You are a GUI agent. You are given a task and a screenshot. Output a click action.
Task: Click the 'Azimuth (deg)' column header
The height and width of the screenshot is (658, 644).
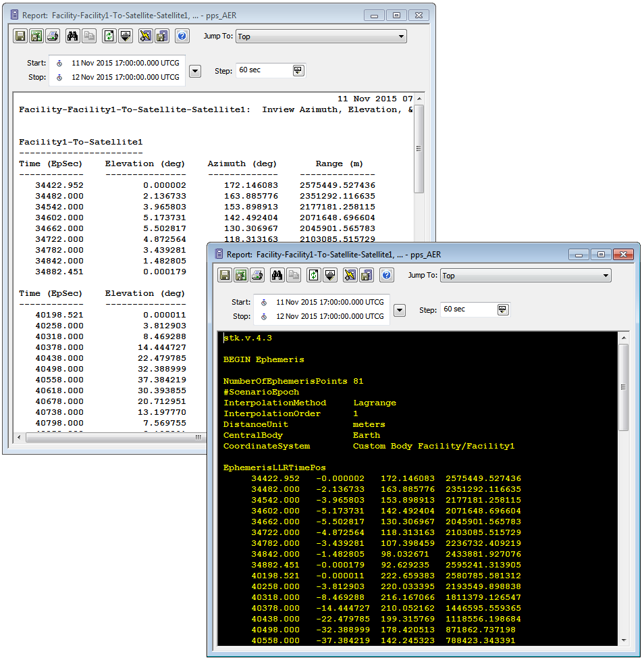tap(242, 163)
